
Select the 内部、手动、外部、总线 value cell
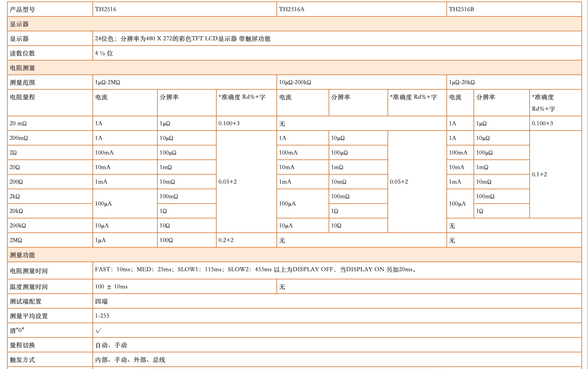pyautogui.click(x=337, y=360)
